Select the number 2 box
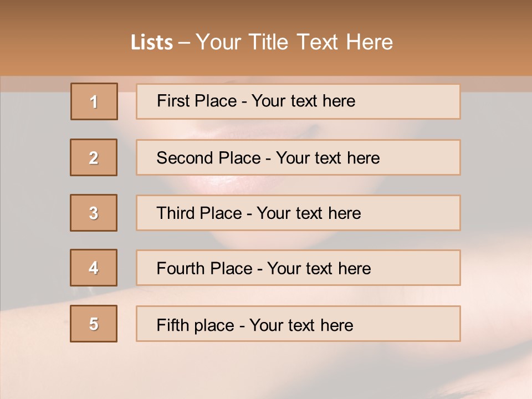The image size is (532, 399). pyautogui.click(x=94, y=157)
